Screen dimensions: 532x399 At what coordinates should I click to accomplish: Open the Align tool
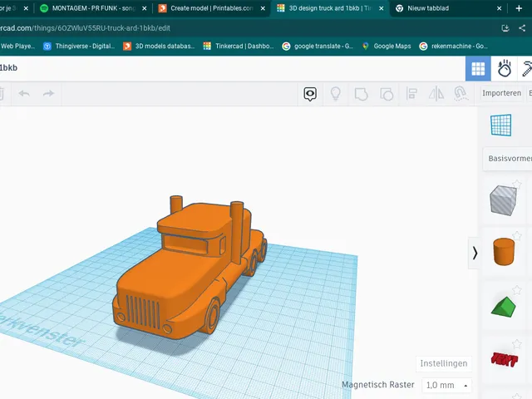pyautogui.click(x=411, y=94)
